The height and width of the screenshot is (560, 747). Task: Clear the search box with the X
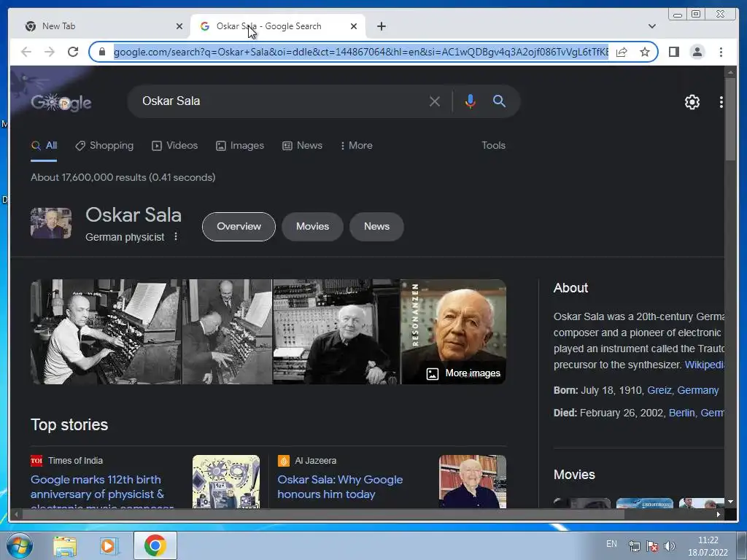[x=435, y=101]
